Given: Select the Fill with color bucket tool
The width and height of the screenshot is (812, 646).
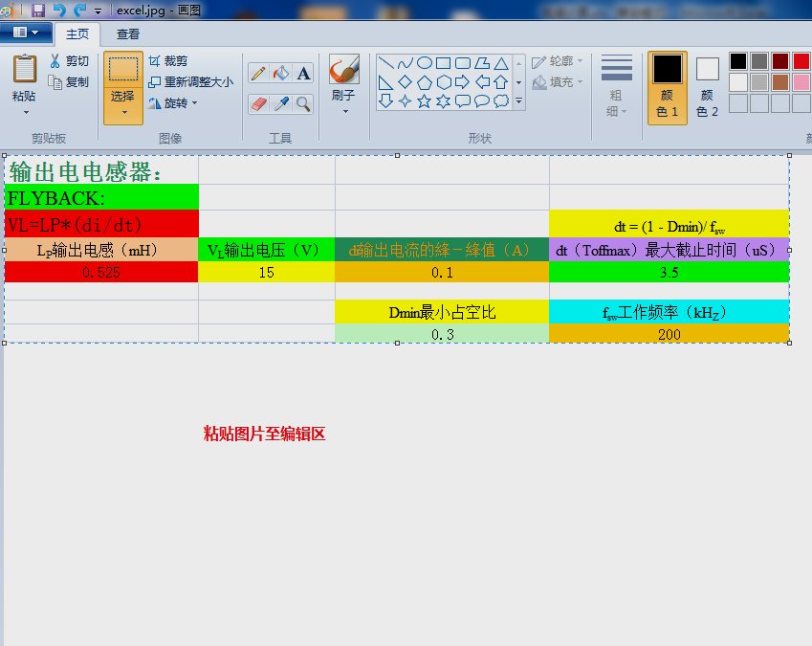Looking at the screenshot, I should tap(280, 73).
